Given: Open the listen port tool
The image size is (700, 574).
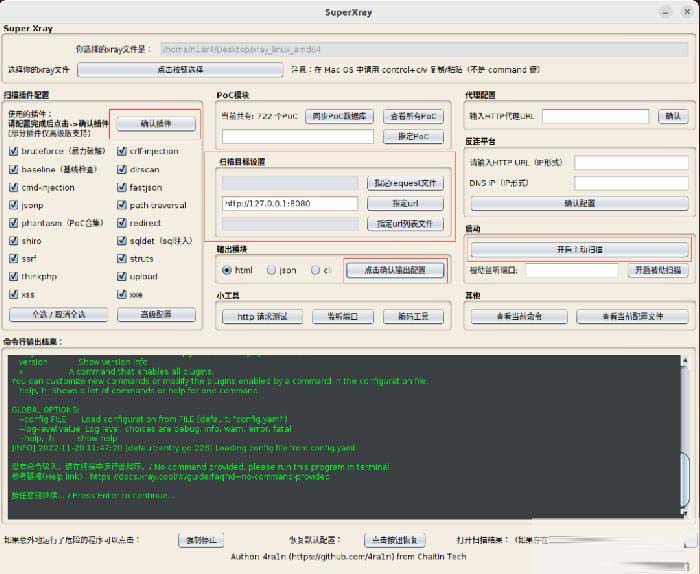Looking at the screenshot, I should click(343, 316).
